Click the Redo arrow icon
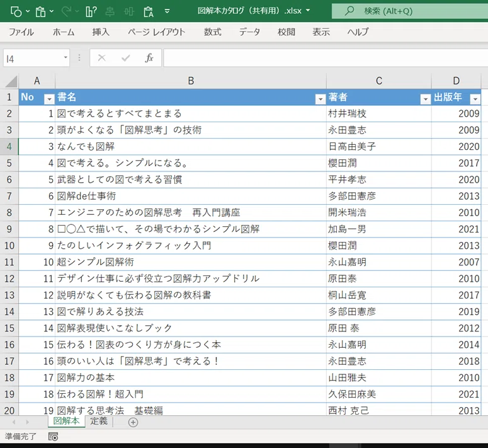Screen dimensions: 488x448 (x=66, y=11)
